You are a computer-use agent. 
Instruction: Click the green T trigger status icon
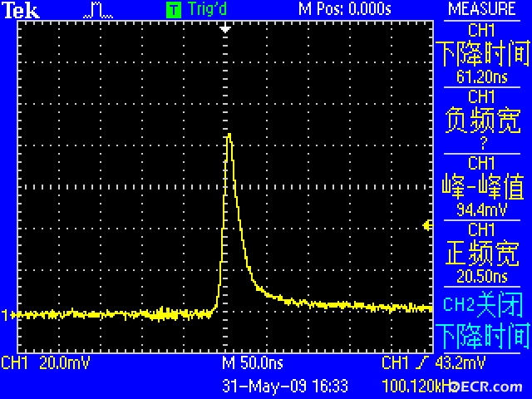(x=174, y=10)
